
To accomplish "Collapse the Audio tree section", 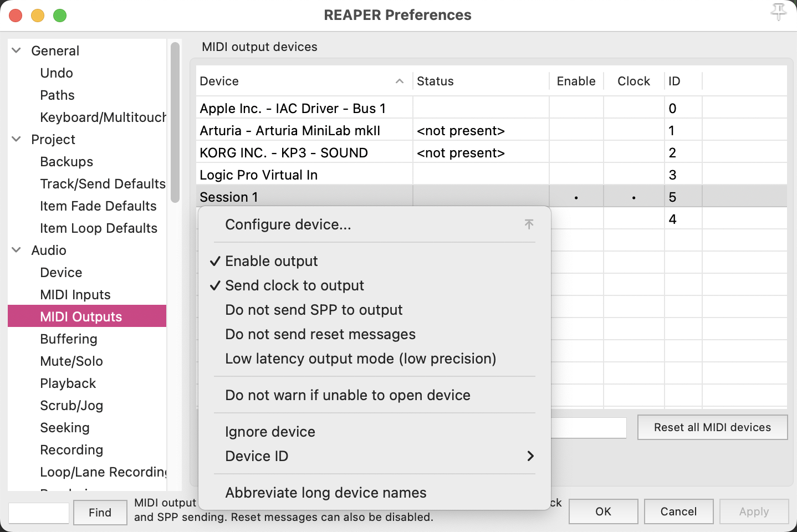I will pyautogui.click(x=17, y=250).
